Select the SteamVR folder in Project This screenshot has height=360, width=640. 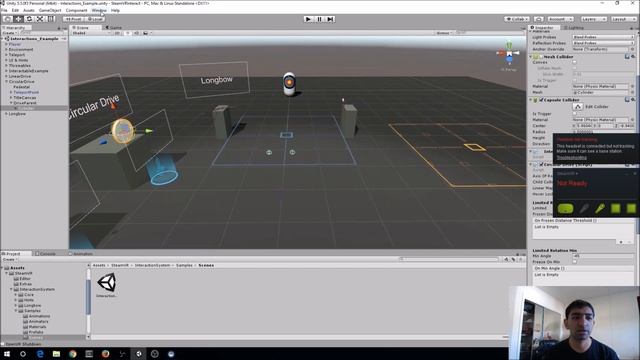pyautogui.click(x=24, y=273)
